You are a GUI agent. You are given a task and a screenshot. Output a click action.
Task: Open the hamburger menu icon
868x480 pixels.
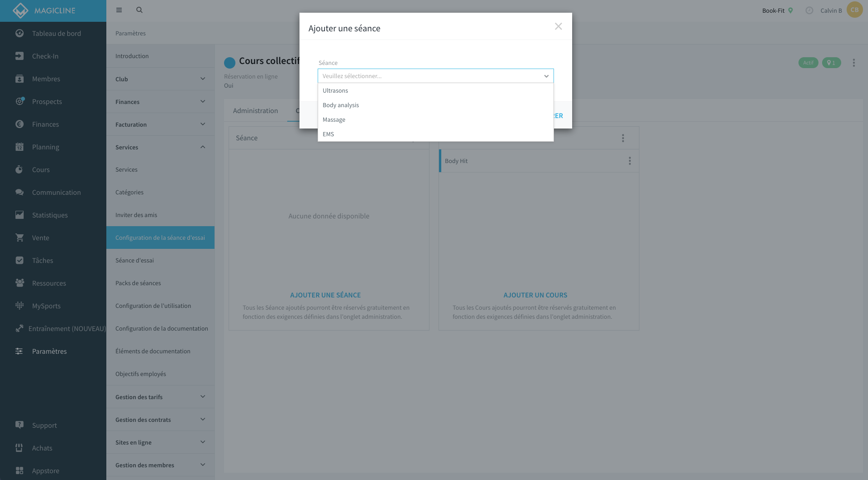point(119,10)
